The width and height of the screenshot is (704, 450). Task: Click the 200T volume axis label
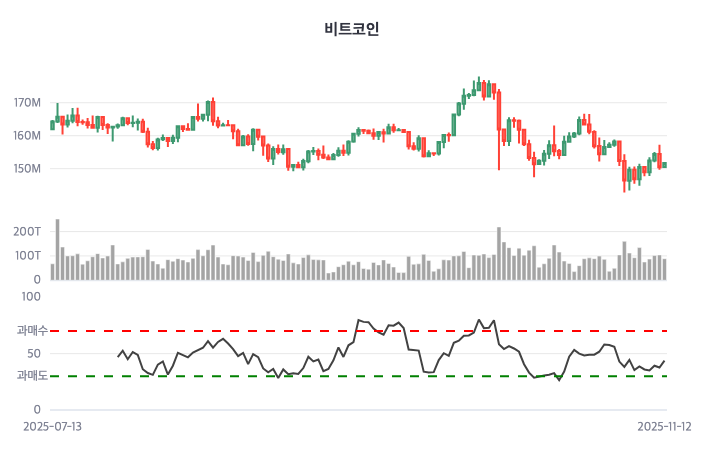pos(27,231)
